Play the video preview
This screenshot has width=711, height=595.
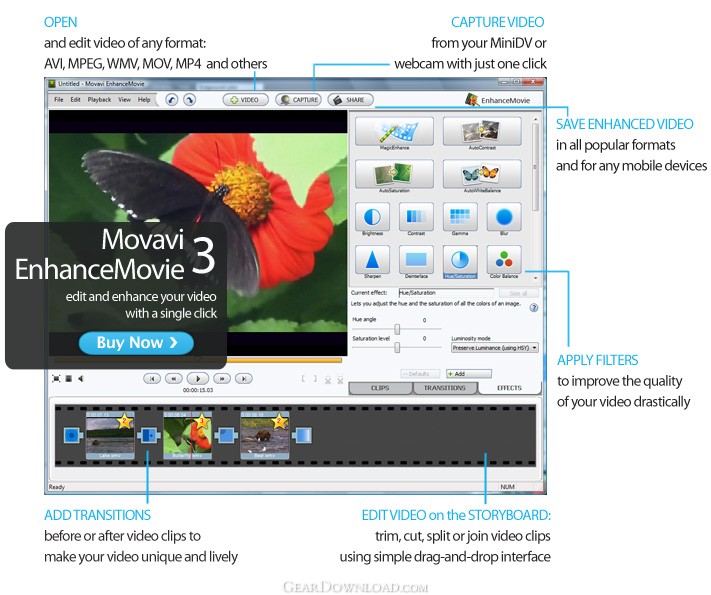pyautogui.click(x=198, y=379)
